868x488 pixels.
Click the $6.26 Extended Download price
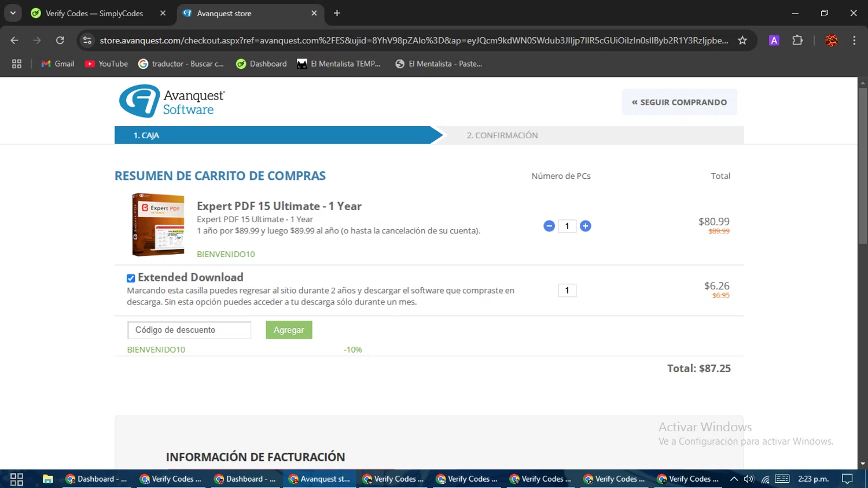[x=717, y=286]
